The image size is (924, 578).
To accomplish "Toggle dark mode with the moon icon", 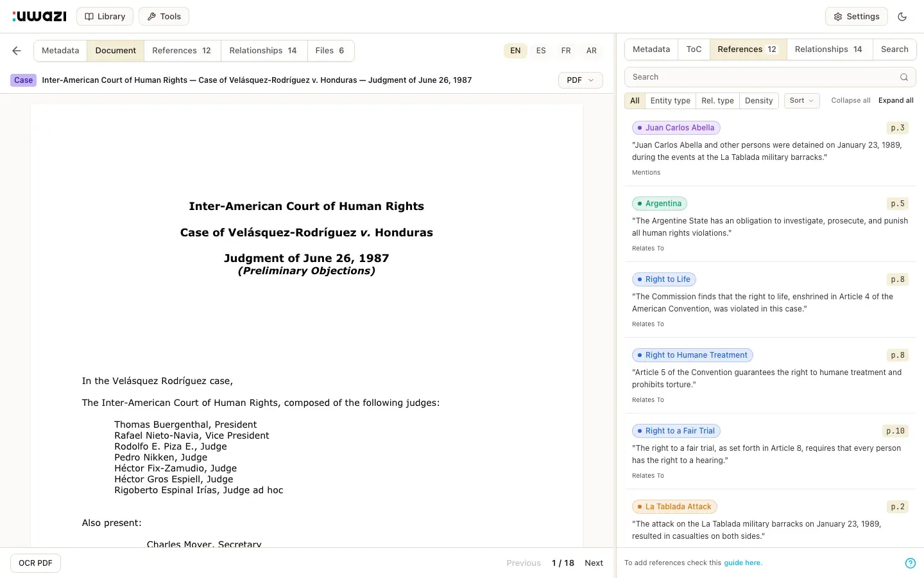I will pyautogui.click(x=903, y=16).
